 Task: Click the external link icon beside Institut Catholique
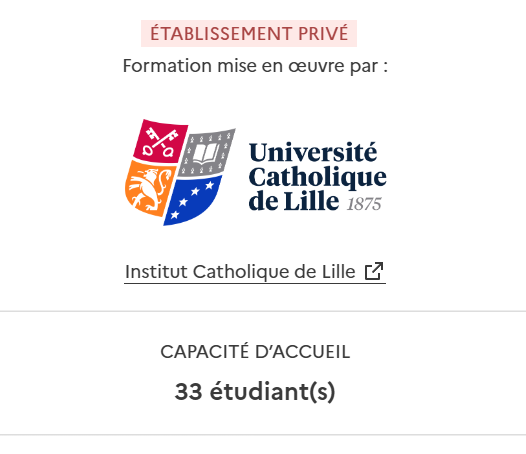[x=374, y=271]
